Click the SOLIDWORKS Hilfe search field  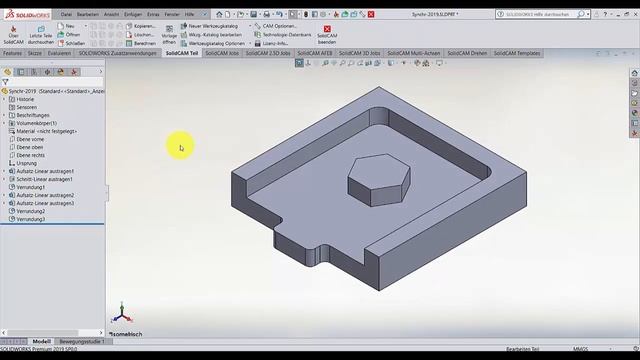(x=540, y=14)
